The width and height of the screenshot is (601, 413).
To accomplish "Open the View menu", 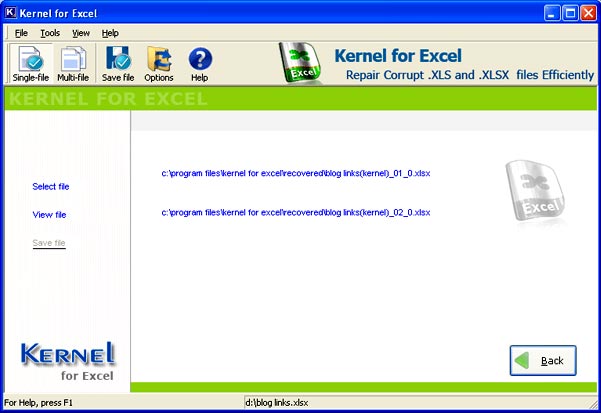I will point(81,33).
